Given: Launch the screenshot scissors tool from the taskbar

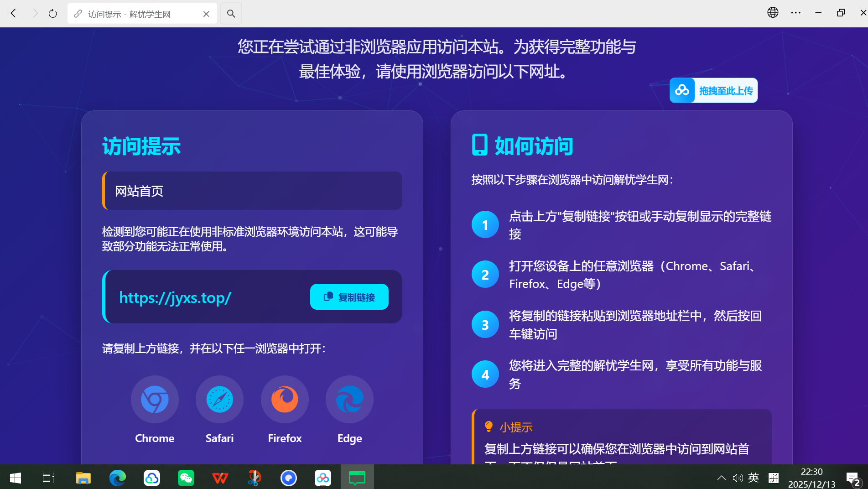Looking at the screenshot, I should coord(254,478).
